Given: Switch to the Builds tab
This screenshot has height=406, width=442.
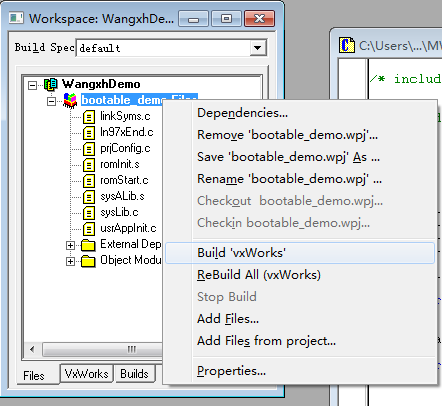Looking at the screenshot, I should click(134, 374).
